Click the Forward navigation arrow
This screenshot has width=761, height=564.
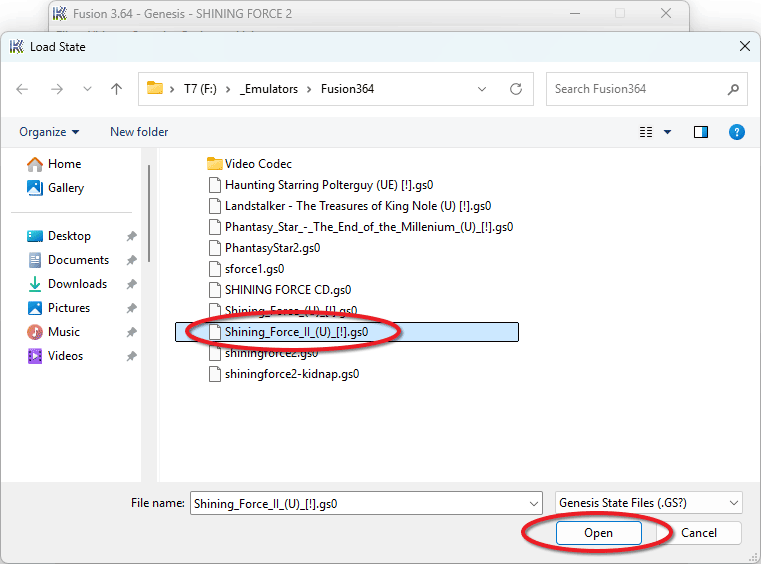coord(57,89)
